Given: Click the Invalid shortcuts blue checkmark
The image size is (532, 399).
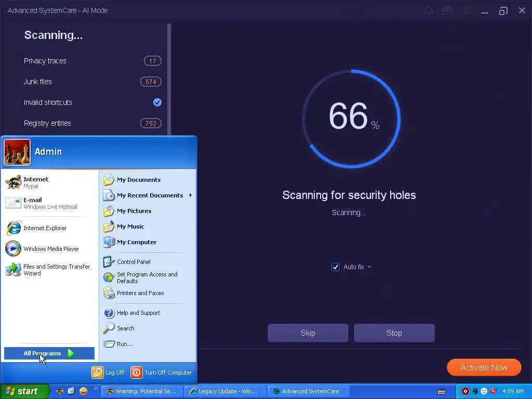Looking at the screenshot, I should coord(157,102).
